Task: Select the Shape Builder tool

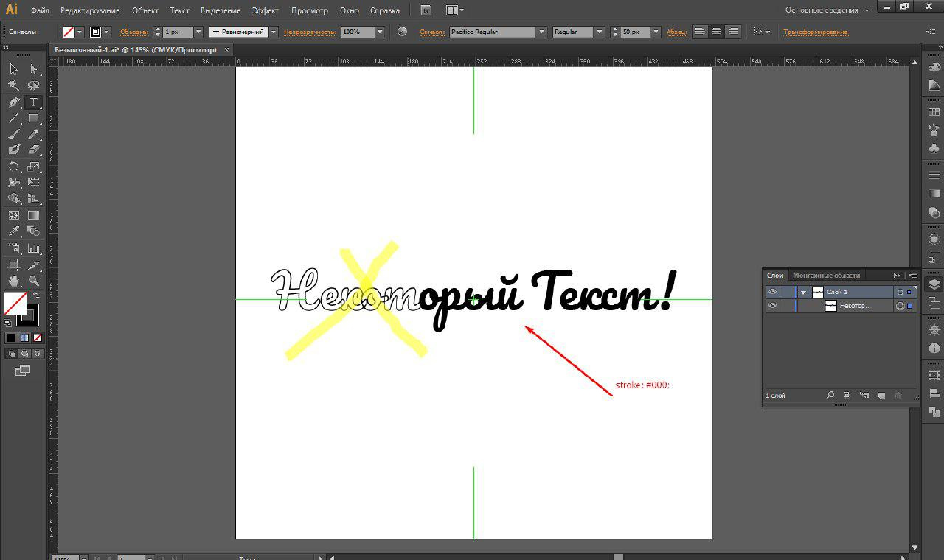Action: (x=13, y=199)
